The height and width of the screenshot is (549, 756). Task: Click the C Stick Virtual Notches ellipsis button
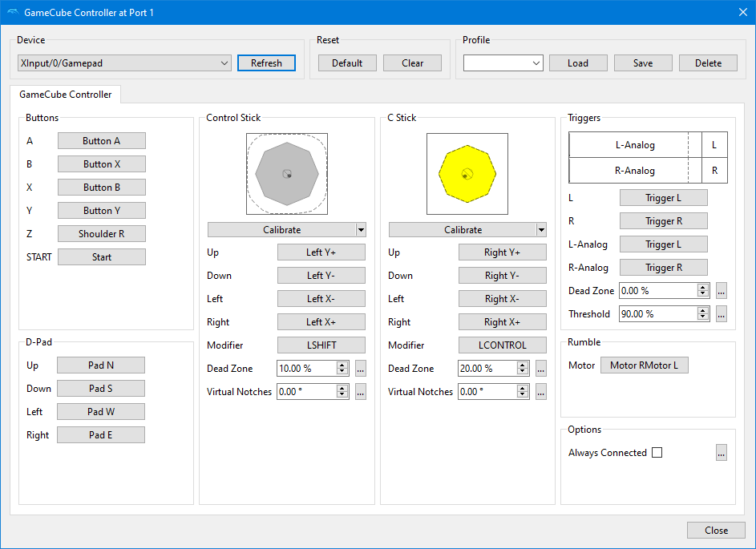tap(541, 392)
